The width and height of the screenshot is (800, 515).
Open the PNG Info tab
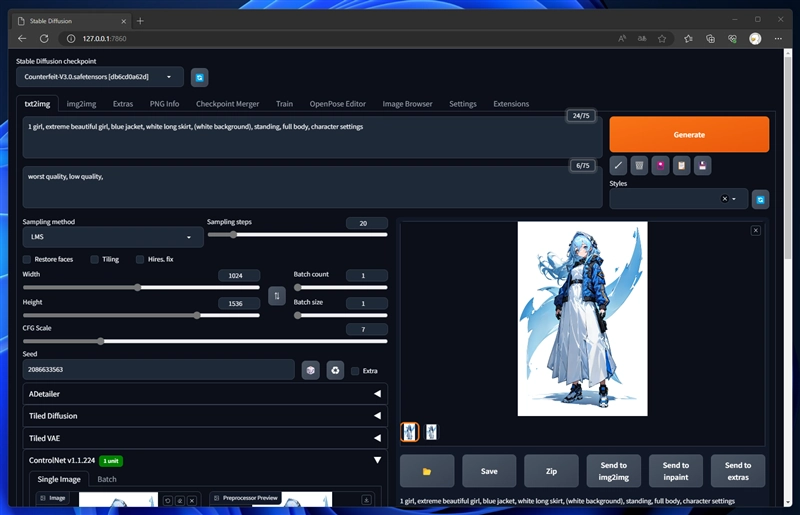pyautogui.click(x=164, y=104)
